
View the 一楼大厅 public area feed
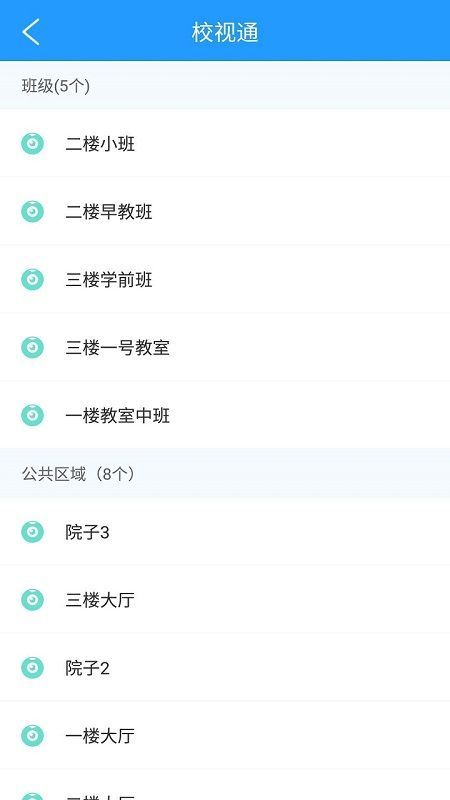pos(225,735)
